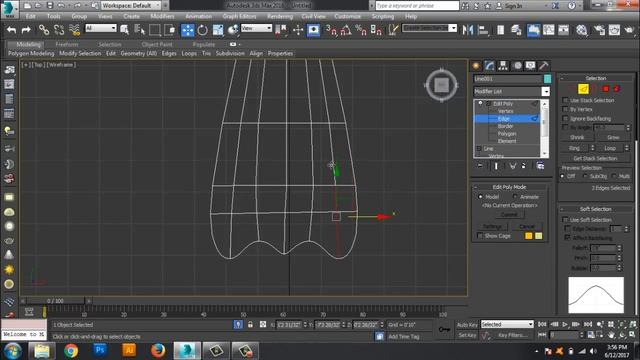Click Pin Stack icon below modifier stack

point(480,166)
